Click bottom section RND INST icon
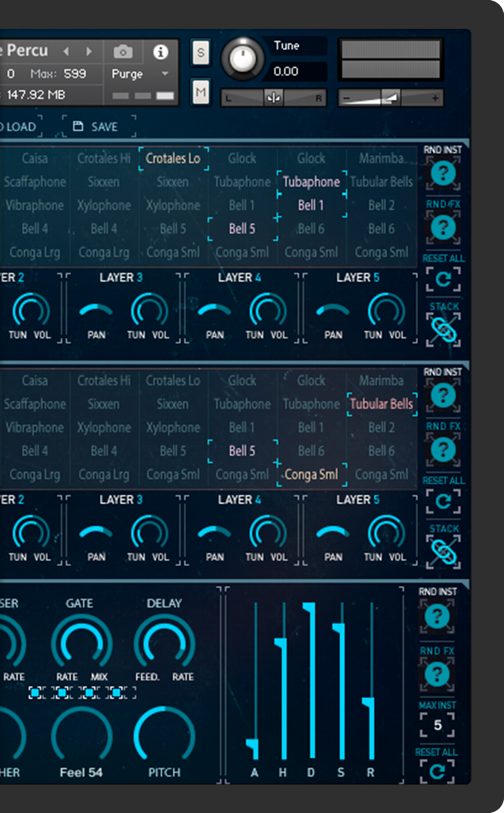Screen dimensions: 504x813 437,616
